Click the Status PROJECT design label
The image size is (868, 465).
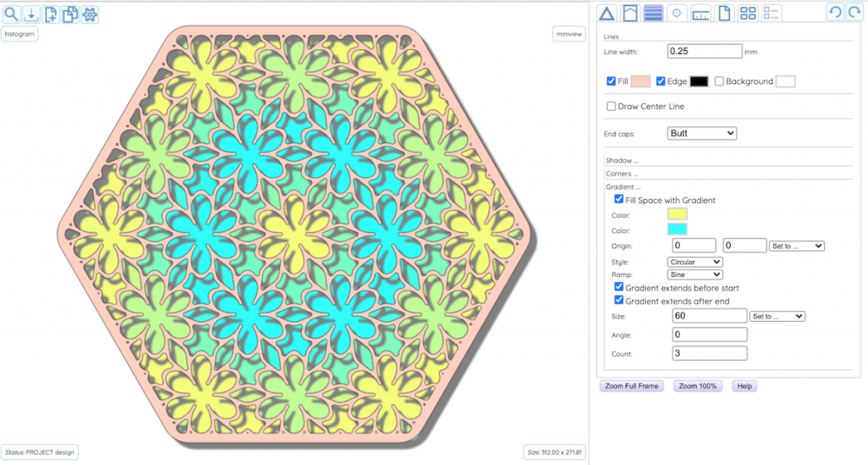(x=40, y=452)
